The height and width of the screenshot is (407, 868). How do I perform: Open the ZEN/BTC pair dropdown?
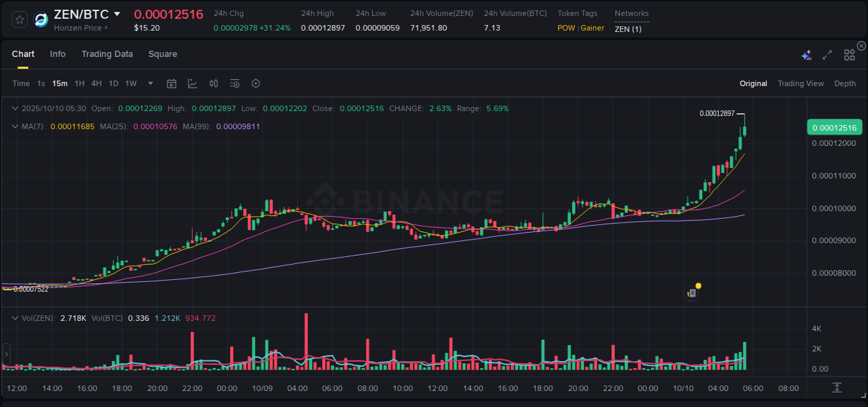(x=117, y=14)
